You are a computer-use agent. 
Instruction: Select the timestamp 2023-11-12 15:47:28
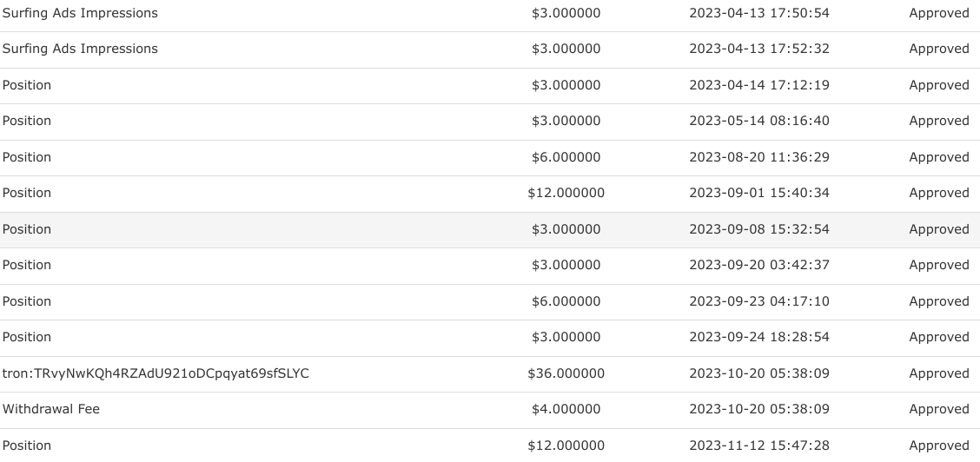tap(758, 445)
